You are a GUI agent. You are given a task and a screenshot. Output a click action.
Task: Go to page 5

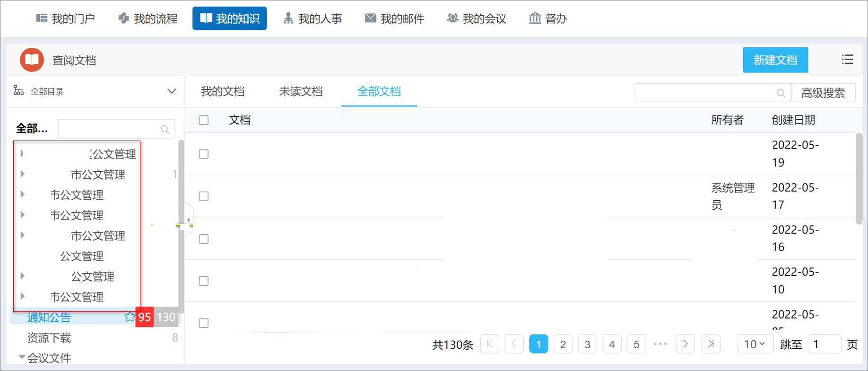(637, 344)
